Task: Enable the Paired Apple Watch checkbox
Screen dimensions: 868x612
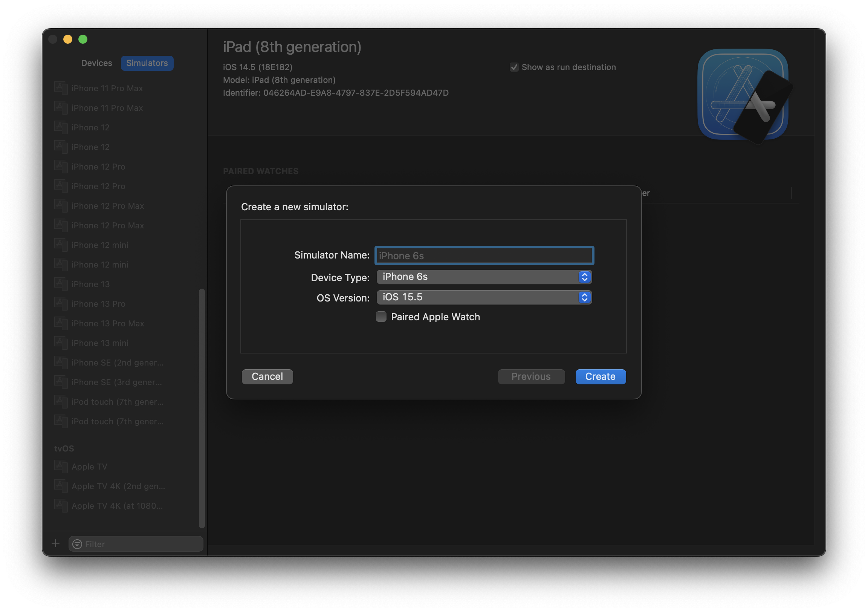Action: [x=381, y=317]
